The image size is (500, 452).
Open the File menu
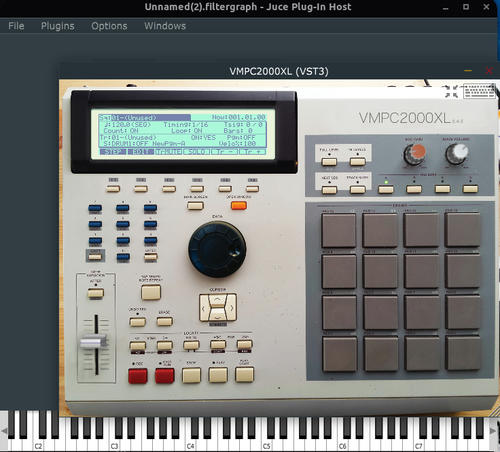click(16, 26)
